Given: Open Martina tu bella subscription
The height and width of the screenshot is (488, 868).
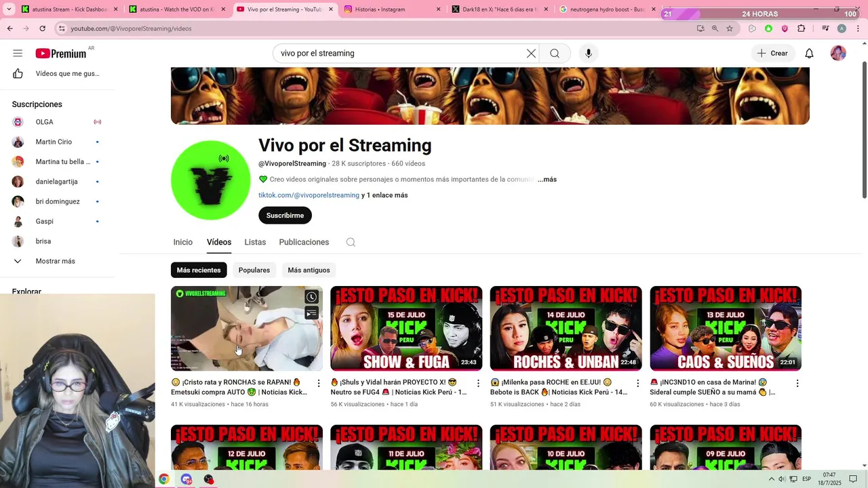Looking at the screenshot, I should click(x=57, y=162).
